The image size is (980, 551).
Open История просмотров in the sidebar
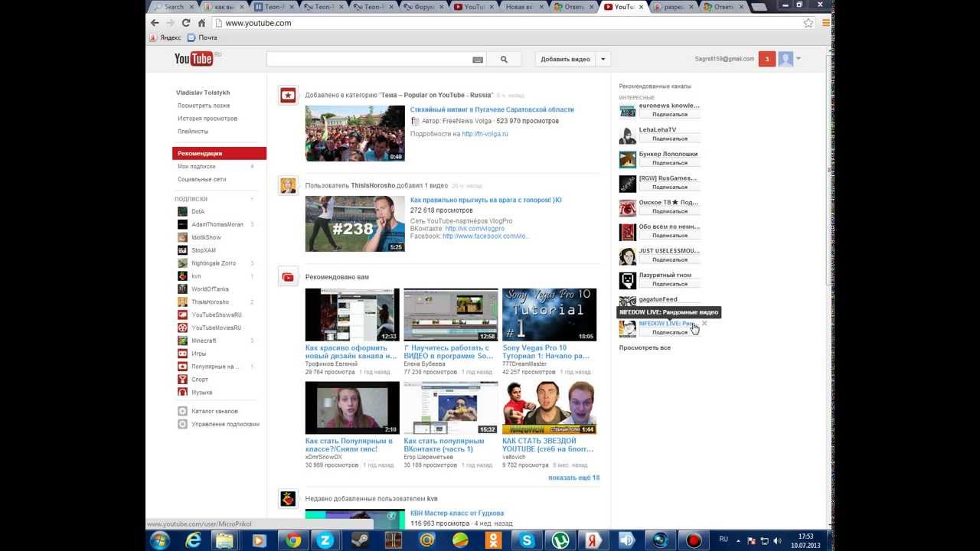207,119
